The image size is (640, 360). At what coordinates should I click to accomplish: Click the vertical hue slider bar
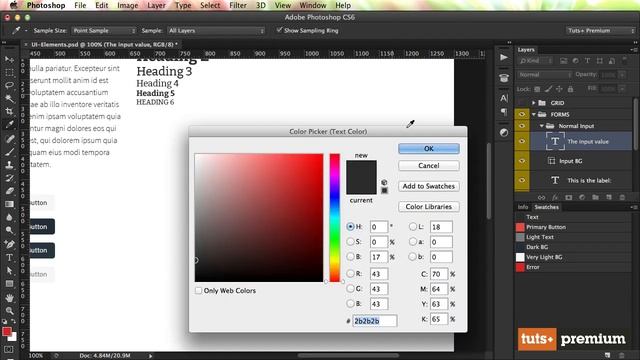(335, 218)
